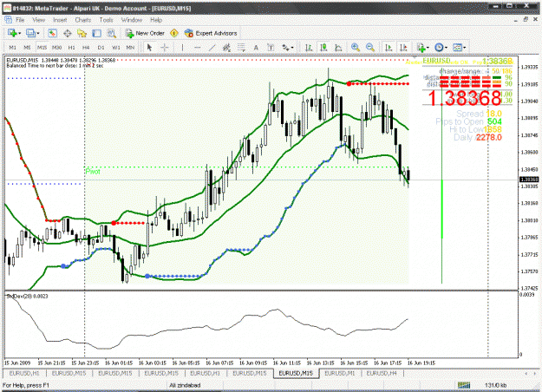The height and width of the screenshot is (392, 542).
Task: Click the 'Spread 18.0' readout
Action: (479, 114)
